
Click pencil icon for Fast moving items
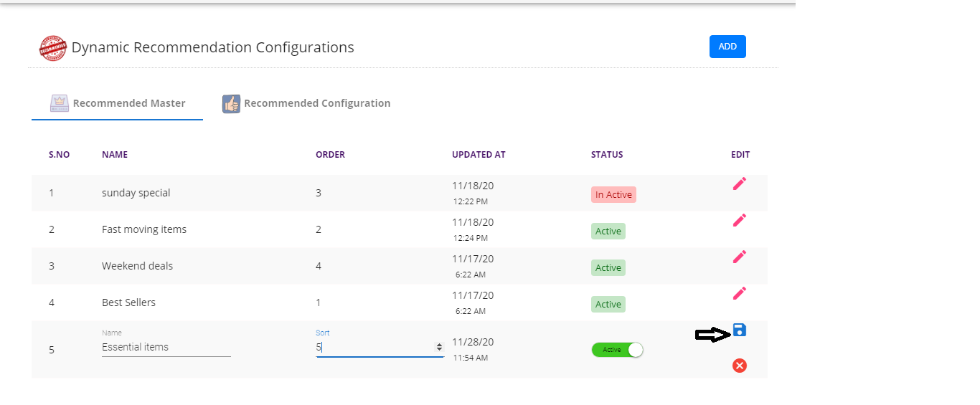click(740, 220)
